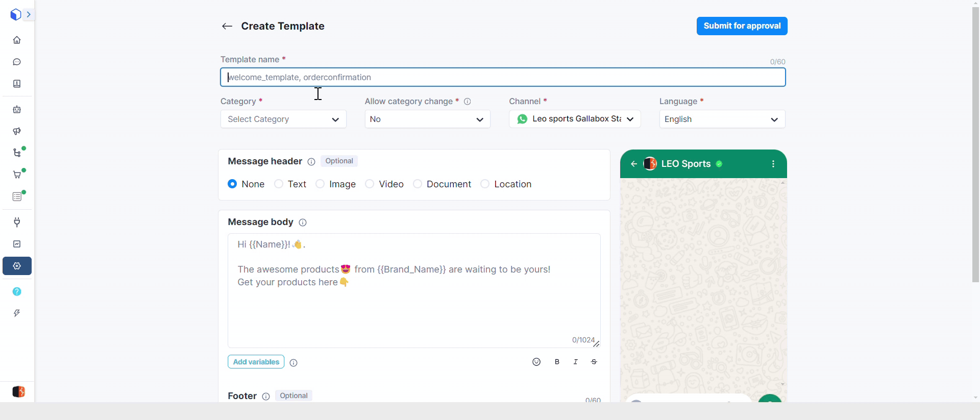This screenshot has height=420, width=980.
Task: Expand the Allow category change dropdown
Action: pyautogui.click(x=427, y=119)
